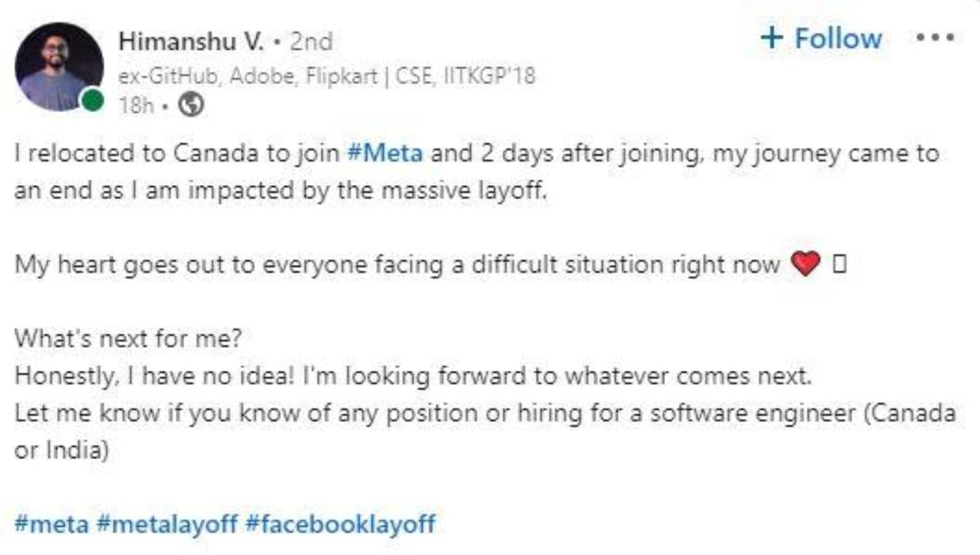
Task: Open the #metalayoff hashtag
Action: pyautogui.click(x=167, y=524)
